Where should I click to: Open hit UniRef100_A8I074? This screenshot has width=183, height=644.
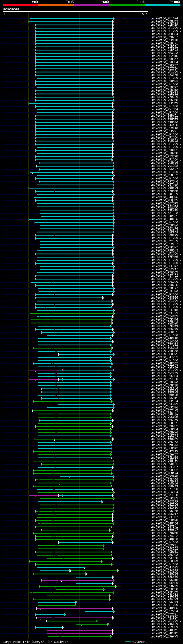[x=164, y=18]
